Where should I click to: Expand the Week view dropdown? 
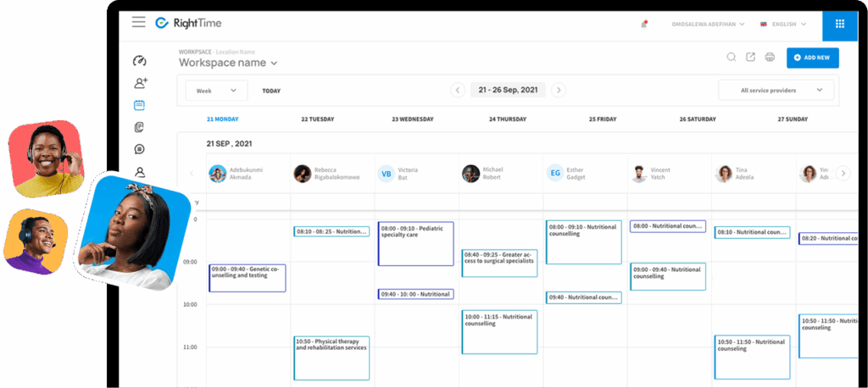click(x=215, y=91)
